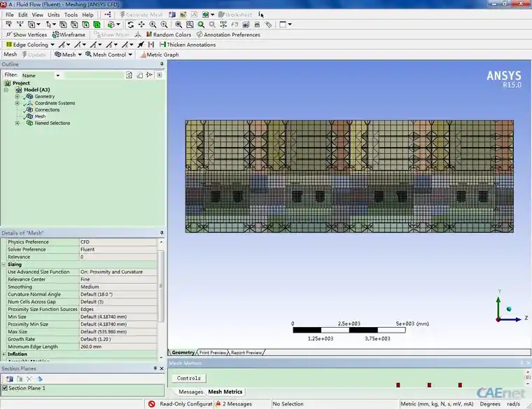Viewport: 532px width, 409px height.
Task: Delete section plane with X icon
Action: click(x=29, y=379)
